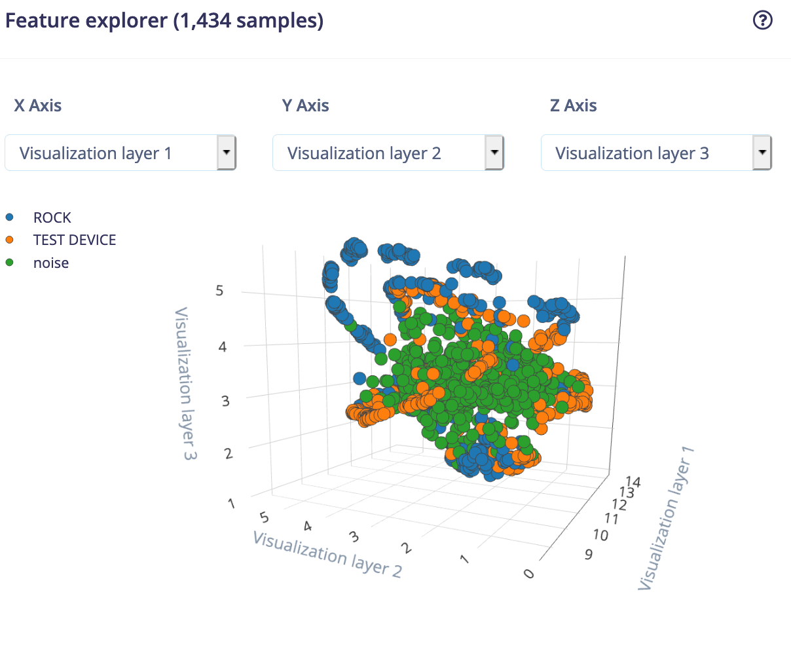Screen dimensions: 791x672
Task: Click the Visualization layer 2 axis title on the plot
Action: coord(327,554)
